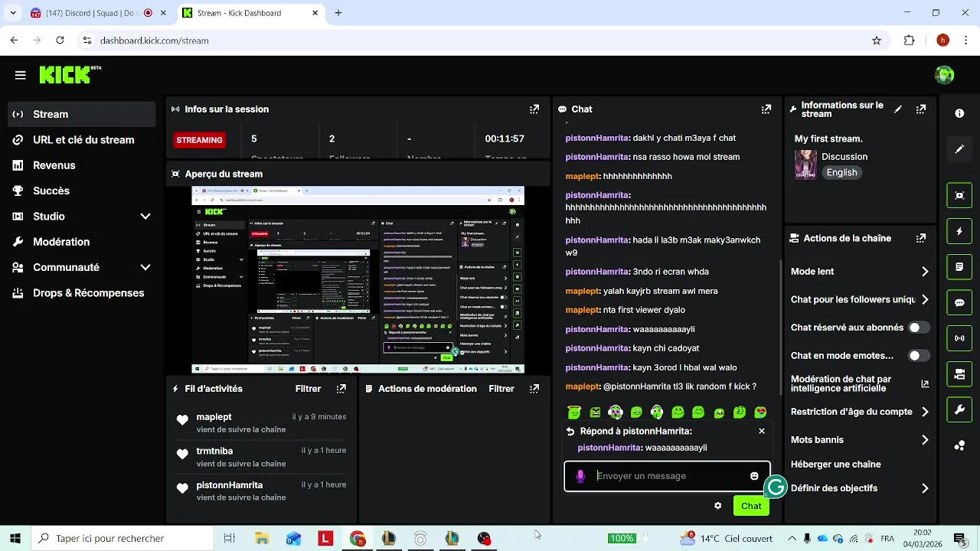The image size is (980, 551).
Task: Click the three-dots icon at rail bottom
Action: pyautogui.click(x=959, y=445)
